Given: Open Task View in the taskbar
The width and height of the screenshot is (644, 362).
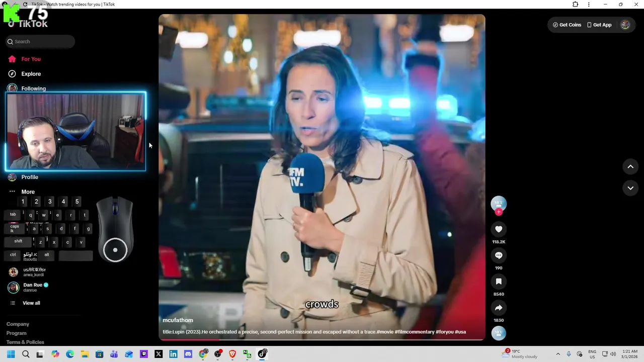Looking at the screenshot, I should [x=40, y=354].
